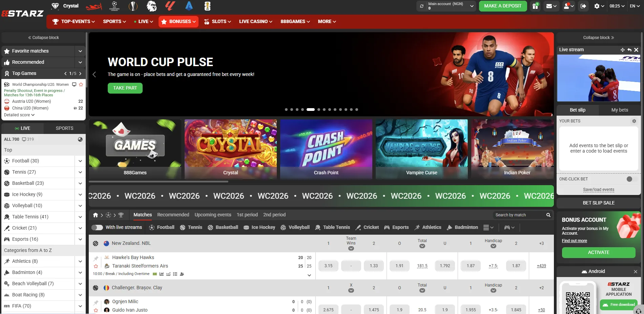Image resolution: width=644 pixels, height=314 pixels.
Task: Expand the Recommended sidebar section
Action: [80, 62]
